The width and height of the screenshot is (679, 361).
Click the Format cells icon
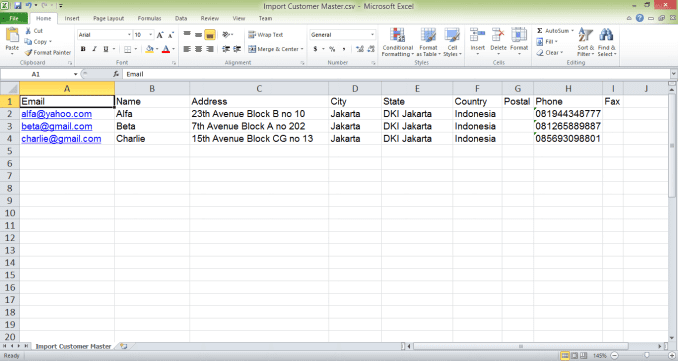(519, 35)
